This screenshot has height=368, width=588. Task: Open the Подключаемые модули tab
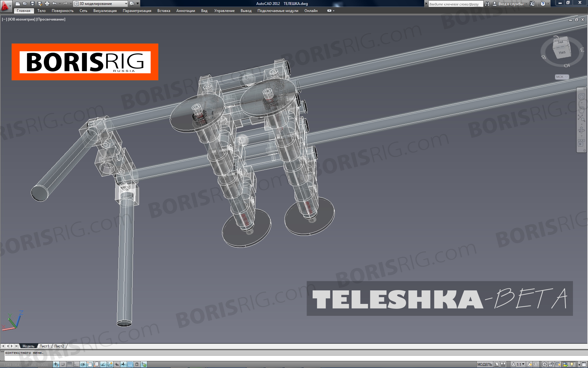pyautogui.click(x=278, y=11)
